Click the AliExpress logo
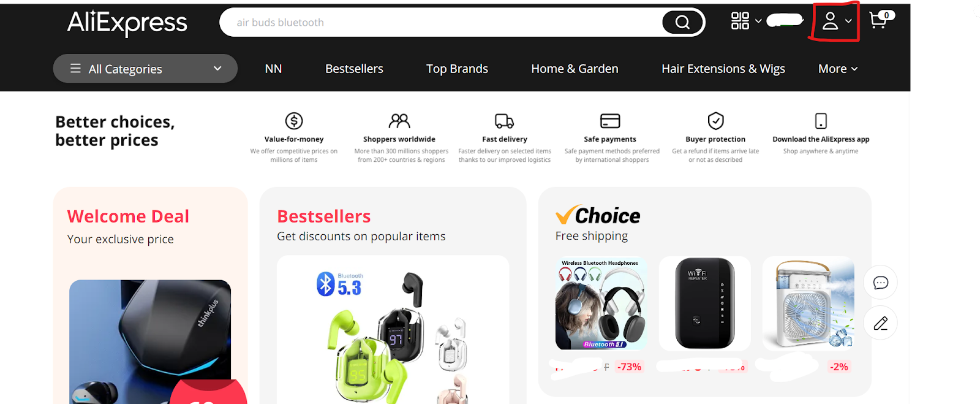Viewport: 980px width, 404px height. 127,23
